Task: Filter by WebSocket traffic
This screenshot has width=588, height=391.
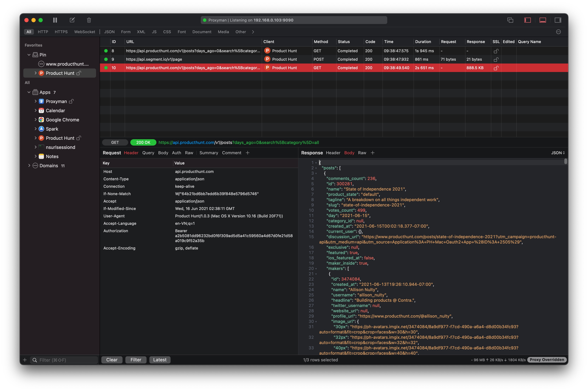Action: (85, 32)
